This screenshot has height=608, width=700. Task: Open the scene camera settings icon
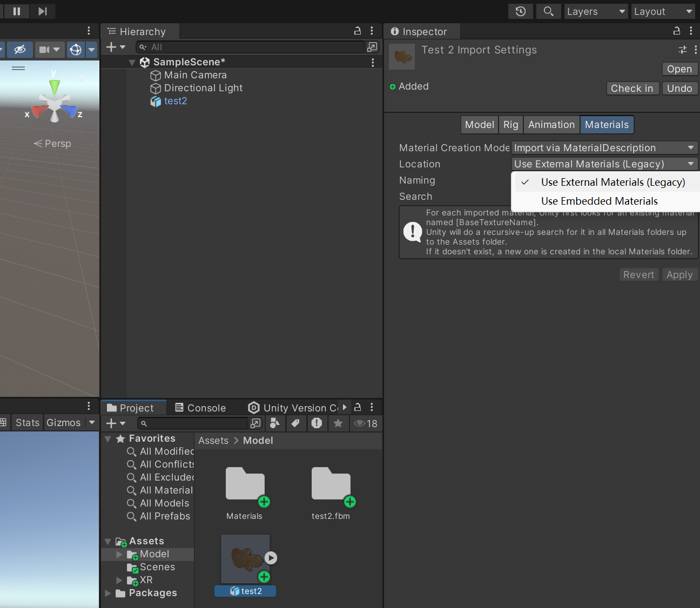[x=44, y=50]
